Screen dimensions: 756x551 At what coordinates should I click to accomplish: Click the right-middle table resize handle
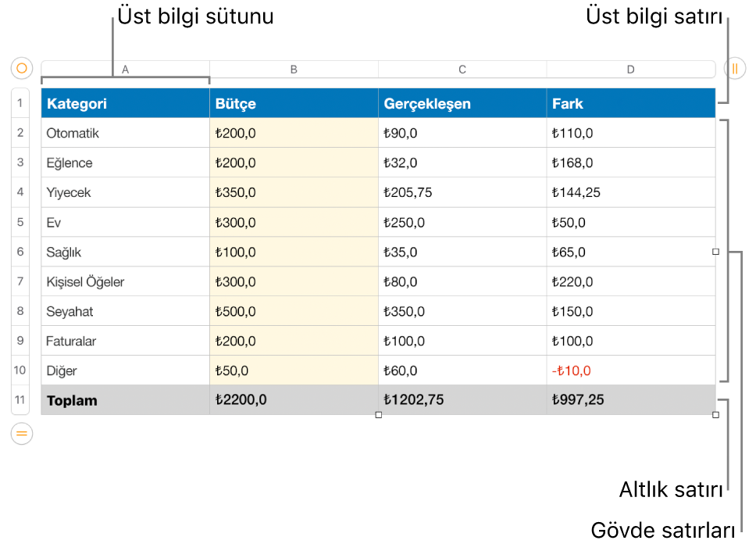tap(715, 252)
